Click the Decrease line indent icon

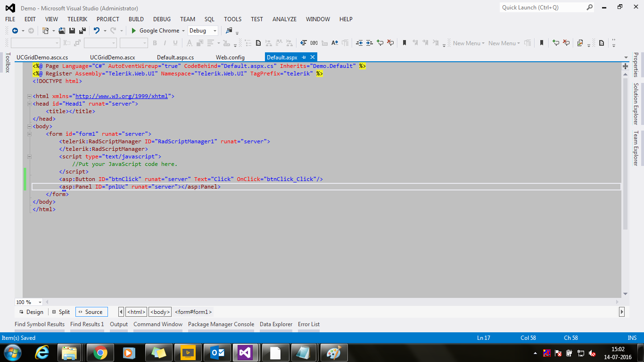pyautogui.click(x=359, y=43)
